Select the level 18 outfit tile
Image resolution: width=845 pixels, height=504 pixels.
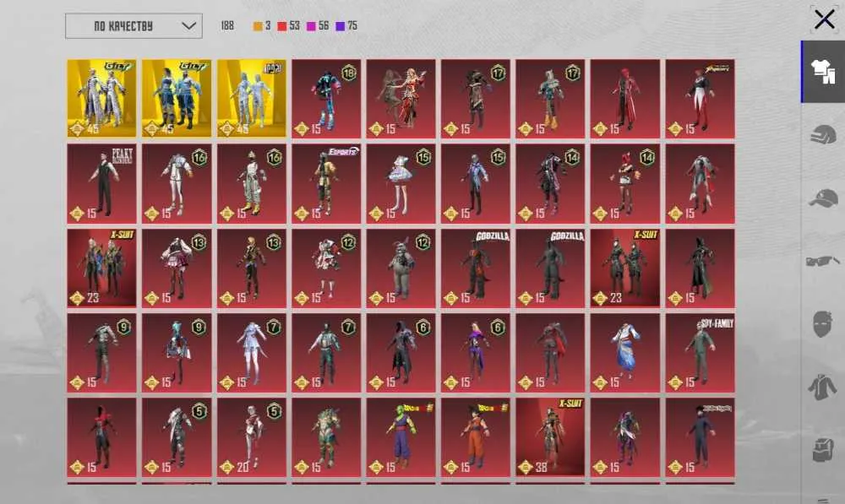pyautogui.click(x=326, y=99)
